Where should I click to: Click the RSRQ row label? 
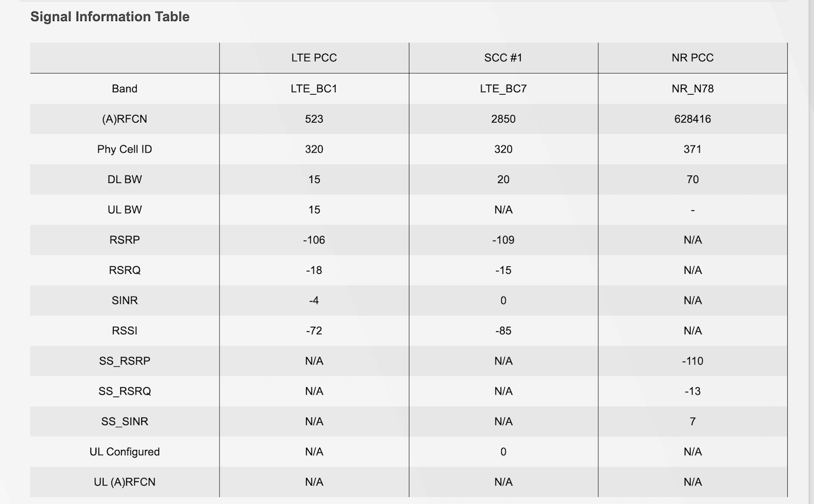coord(125,270)
